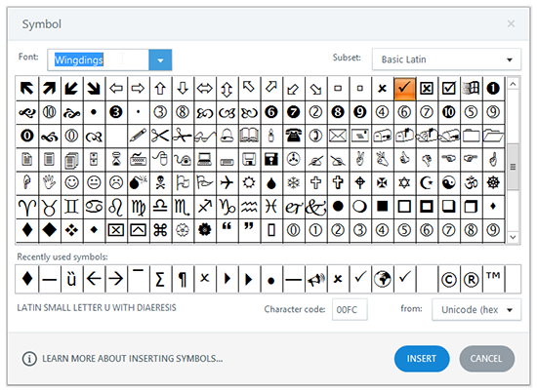The height and width of the screenshot is (392, 537).
Task: Expand the Subset Basic Latin dropdown
Action: (x=446, y=59)
